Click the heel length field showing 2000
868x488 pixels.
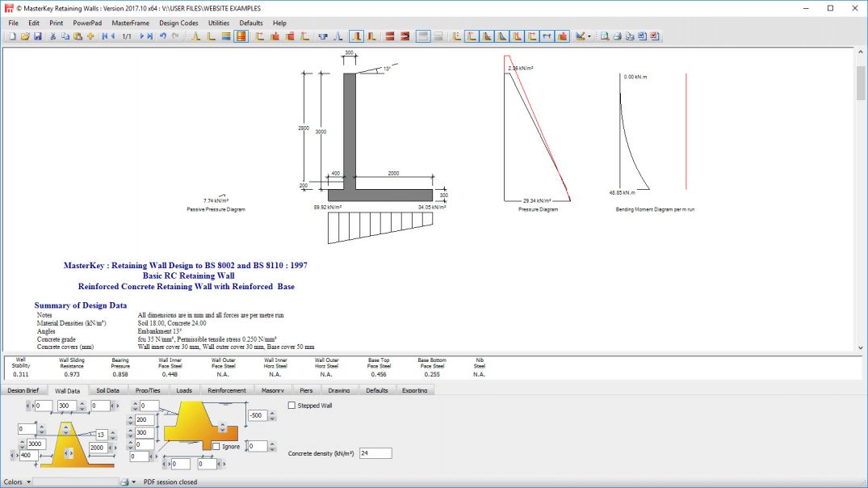97,448
